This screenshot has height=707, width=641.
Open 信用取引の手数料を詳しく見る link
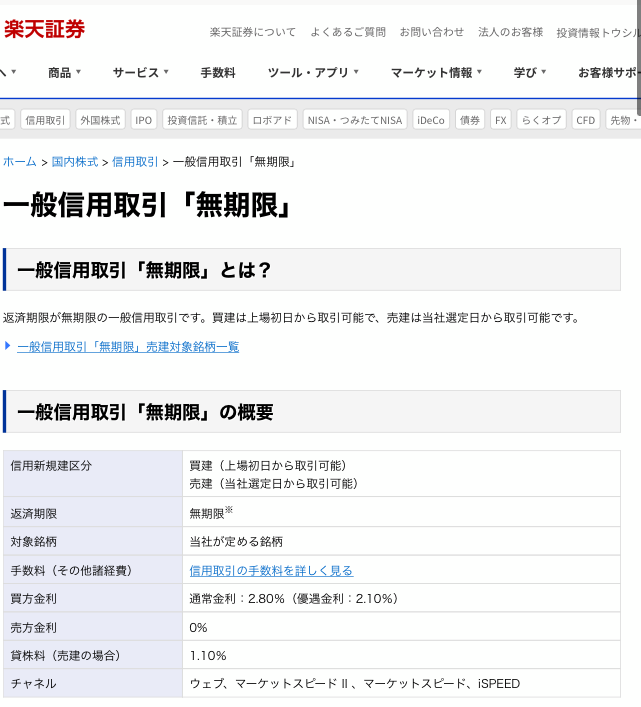click(x=271, y=571)
